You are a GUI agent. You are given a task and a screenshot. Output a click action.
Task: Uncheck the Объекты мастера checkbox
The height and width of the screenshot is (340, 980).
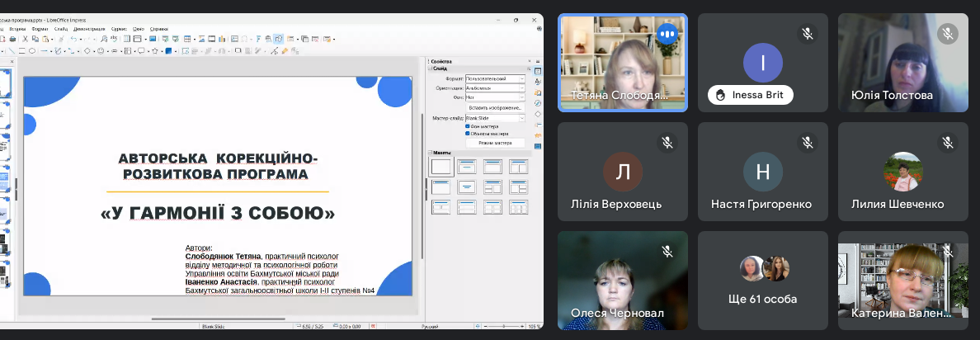pos(468,133)
